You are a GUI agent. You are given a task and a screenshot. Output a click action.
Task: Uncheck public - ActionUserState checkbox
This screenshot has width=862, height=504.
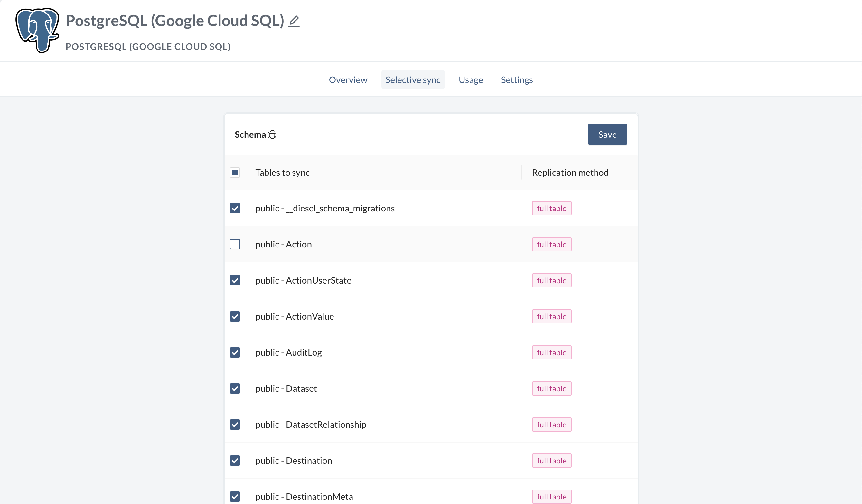pos(235,280)
